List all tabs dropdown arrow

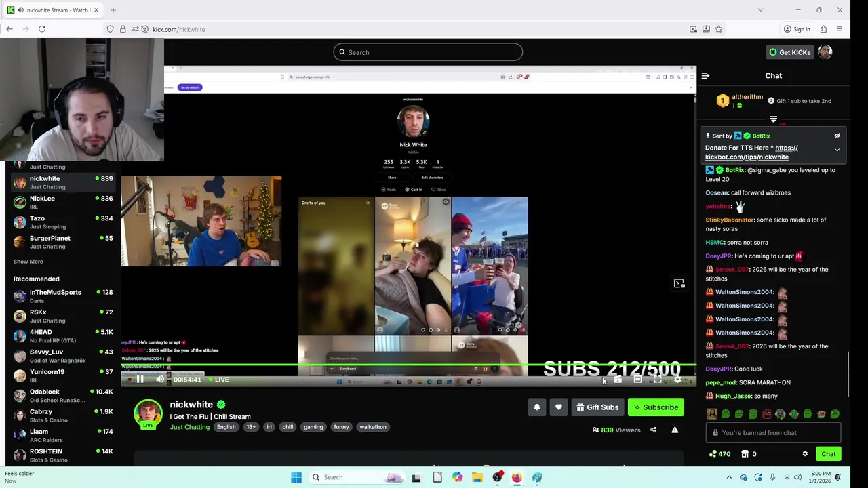click(x=760, y=10)
